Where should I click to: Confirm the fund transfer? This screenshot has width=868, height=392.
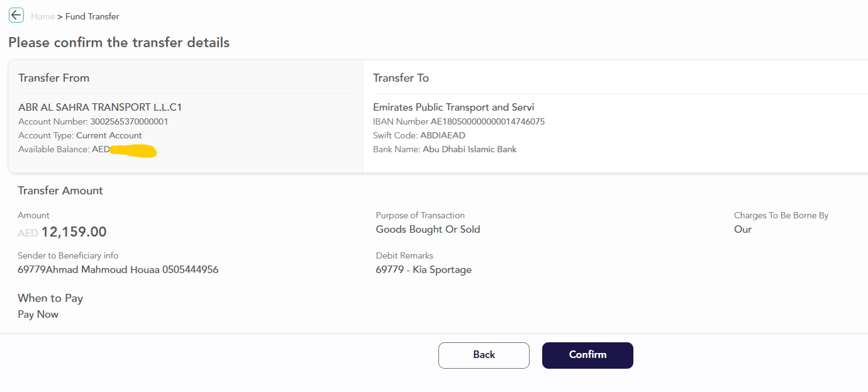[587, 355]
